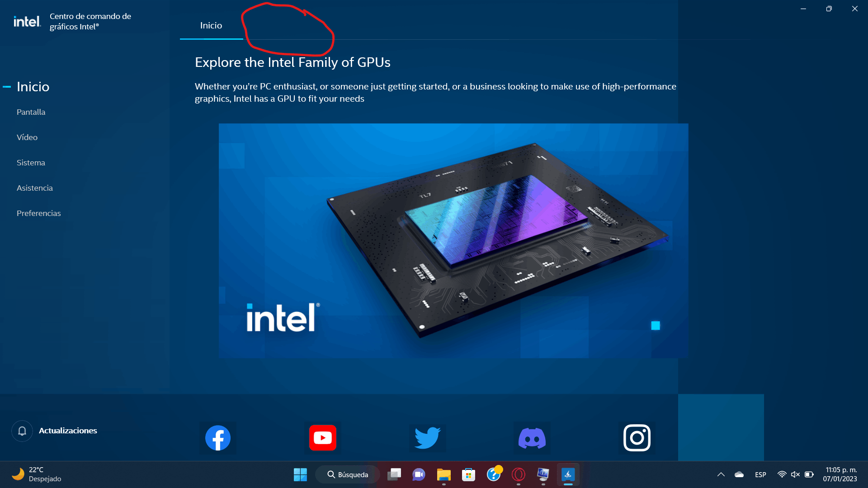
Task: Open Pantalla in the sidebar
Action: (x=31, y=112)
